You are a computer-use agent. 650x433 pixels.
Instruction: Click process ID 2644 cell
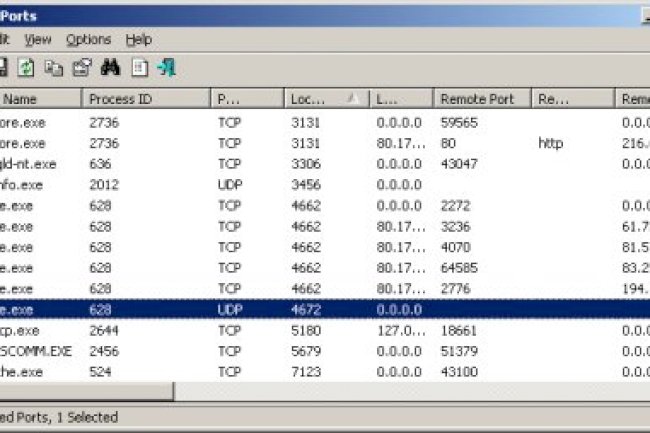[x=104, y=331]
